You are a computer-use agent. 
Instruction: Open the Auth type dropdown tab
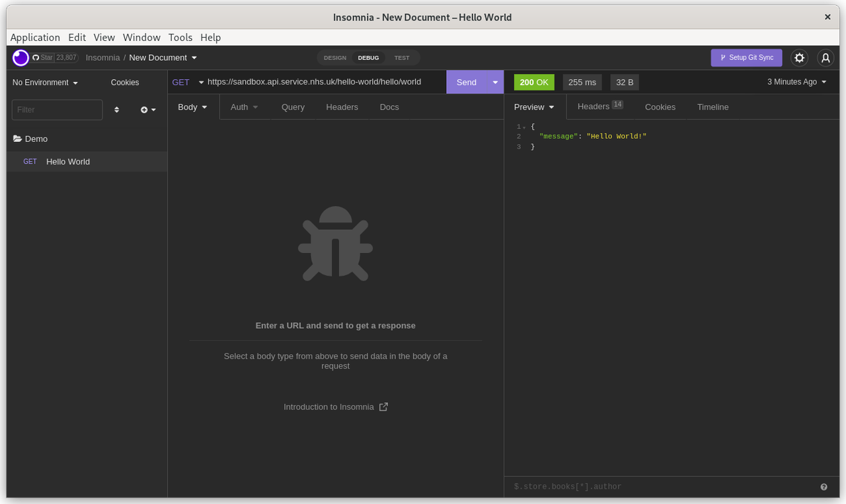click(244, 107)
